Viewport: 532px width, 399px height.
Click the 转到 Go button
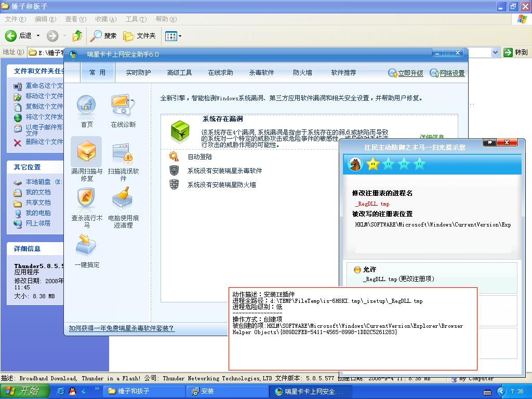pos(516,52)
